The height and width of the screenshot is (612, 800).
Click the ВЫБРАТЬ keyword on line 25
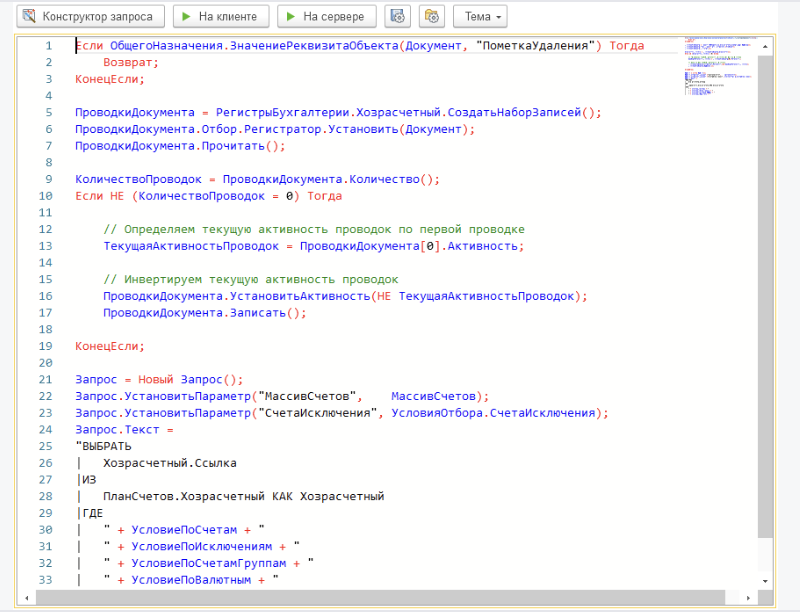pos(105,446)
